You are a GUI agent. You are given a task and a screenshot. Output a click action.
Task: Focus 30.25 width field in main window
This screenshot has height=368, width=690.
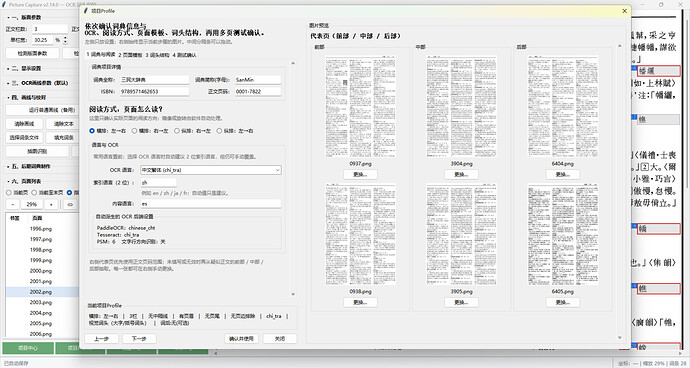43,40
